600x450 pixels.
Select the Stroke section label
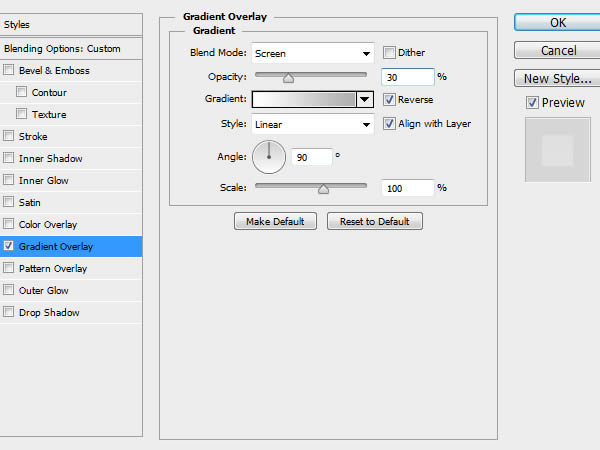[33, 136]
